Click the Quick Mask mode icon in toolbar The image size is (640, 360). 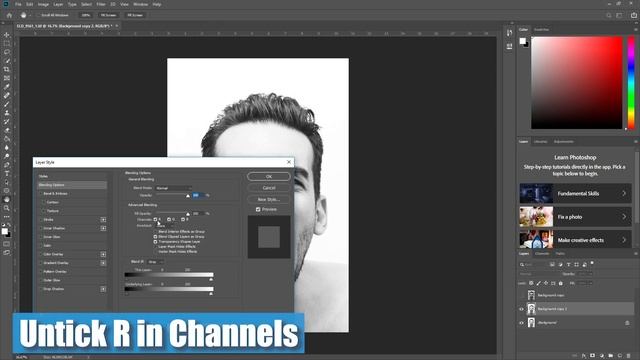[7, 244]
